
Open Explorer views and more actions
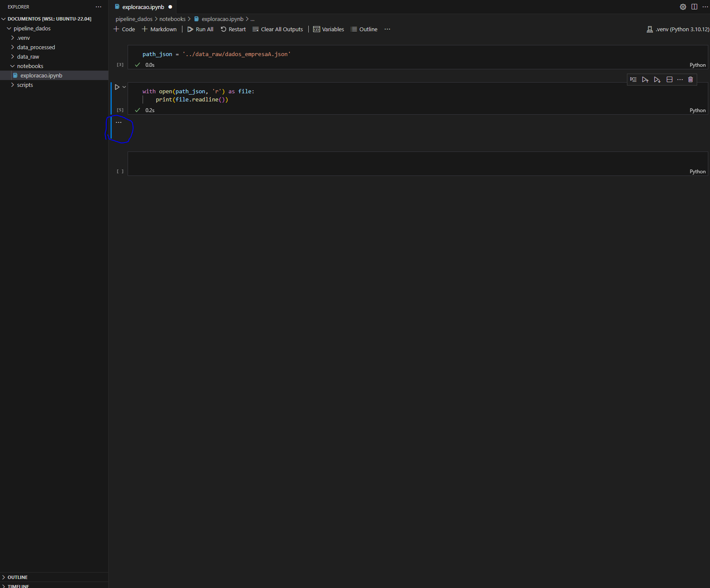tap(98, 7)
